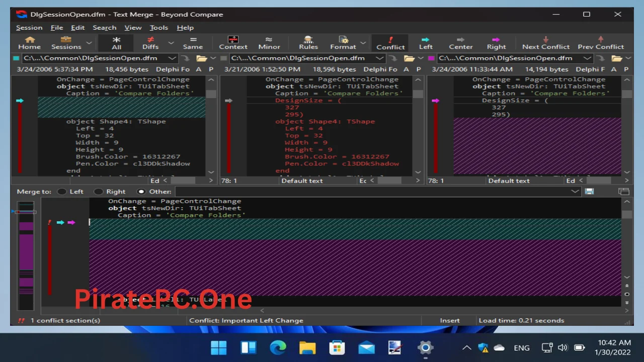This screenshot has height=362, width=644.
Task: Click the left pane cyan gutter arrow
Action: click(20, 101)
